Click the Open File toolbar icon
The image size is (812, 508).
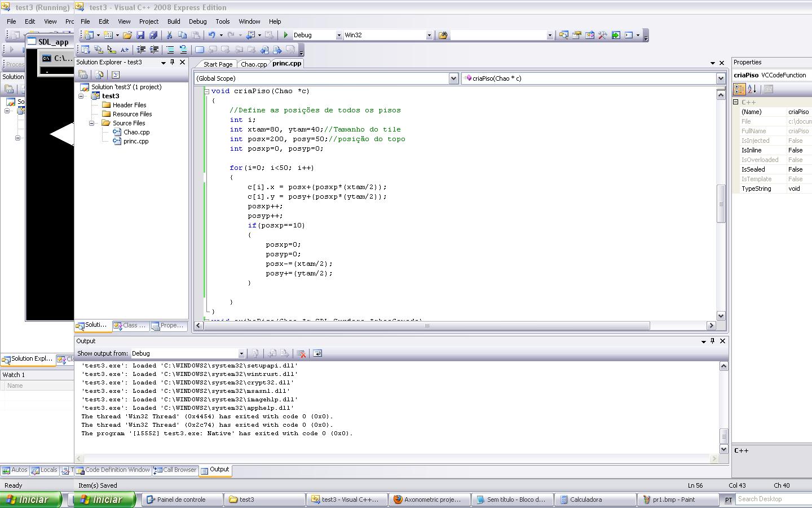tap(127, 35)
